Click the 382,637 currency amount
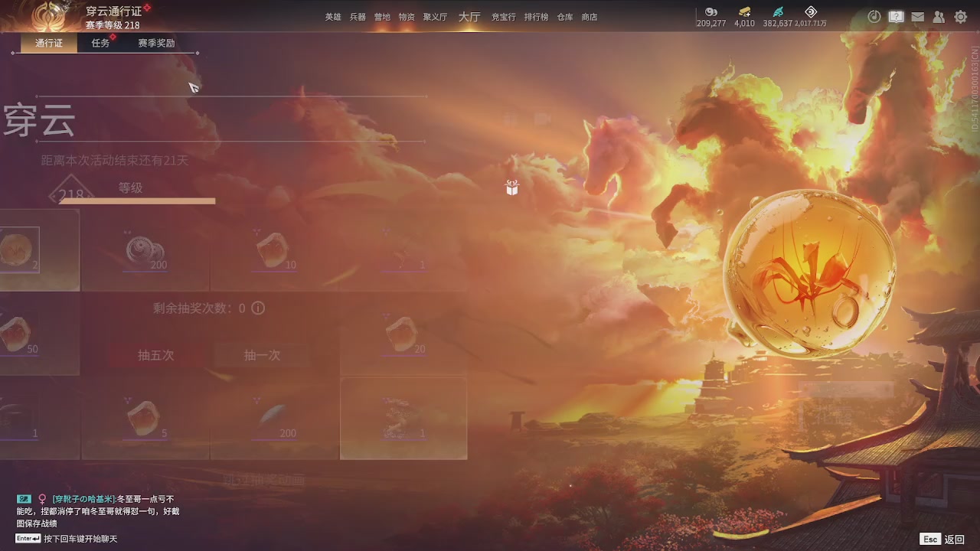 [x=778, y=24]
